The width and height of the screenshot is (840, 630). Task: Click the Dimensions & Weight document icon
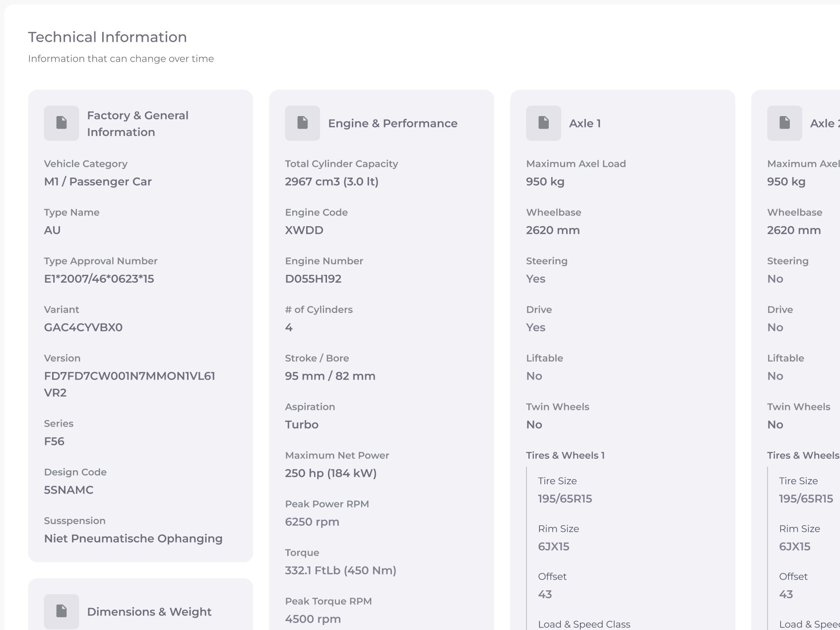(61, 611)
